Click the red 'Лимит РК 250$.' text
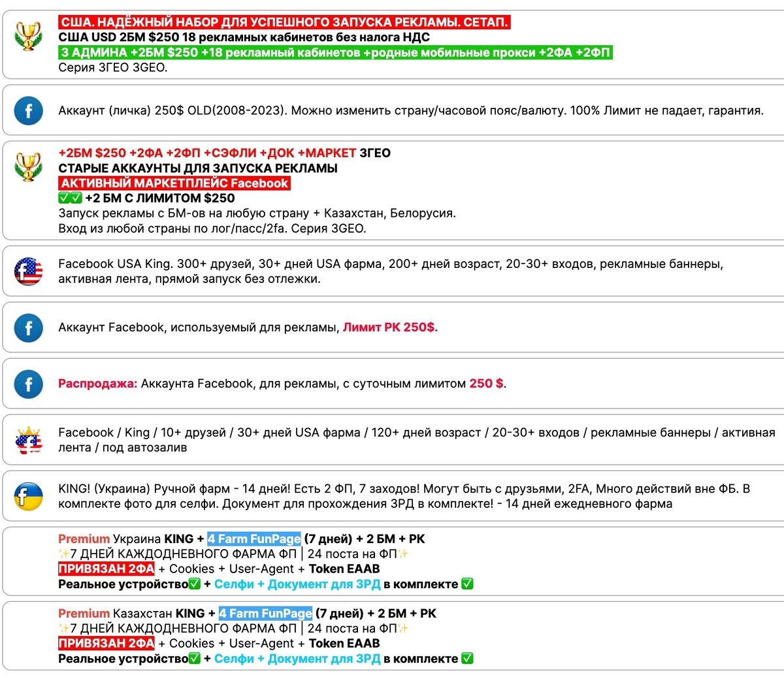Viewport: 784px width, 679px height. tap(390, 327)
